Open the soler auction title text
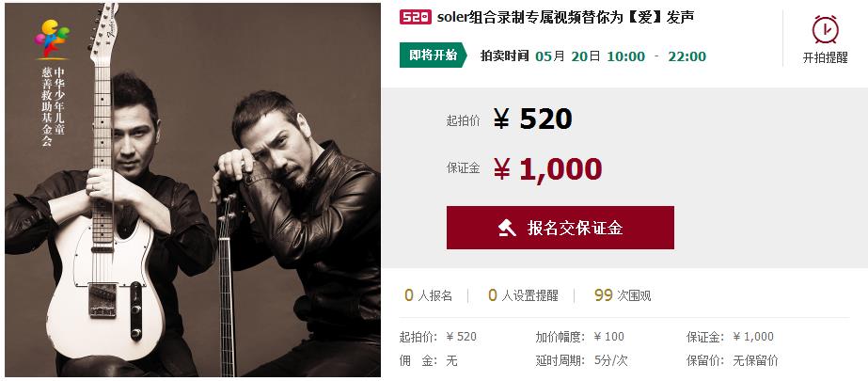 565,17
